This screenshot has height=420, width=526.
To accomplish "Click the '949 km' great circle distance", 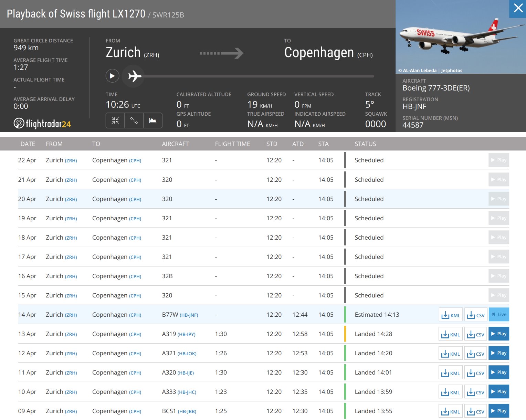I will point(26,48).
